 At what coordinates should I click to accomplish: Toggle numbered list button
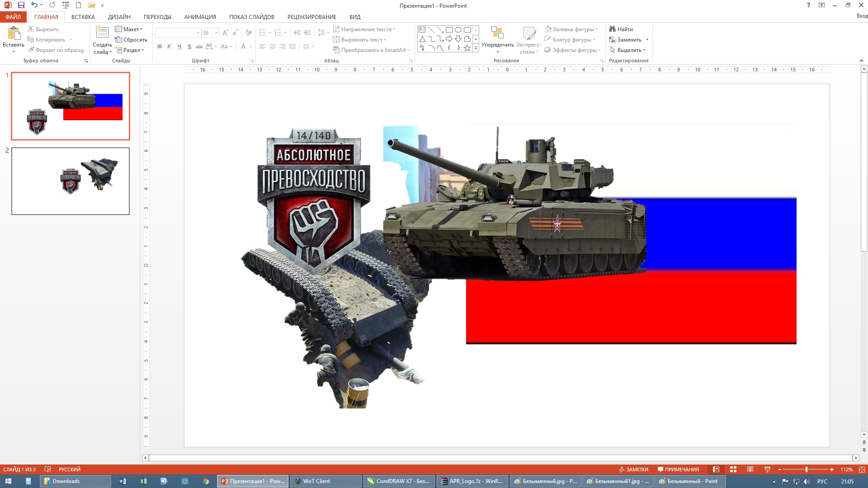pos(278,33)
